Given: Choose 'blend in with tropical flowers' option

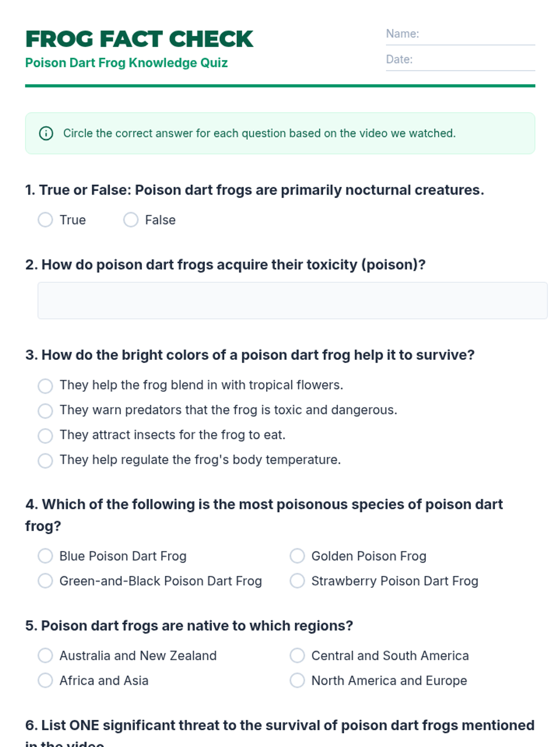Looking at the screenshot, I should pos(45,386).
